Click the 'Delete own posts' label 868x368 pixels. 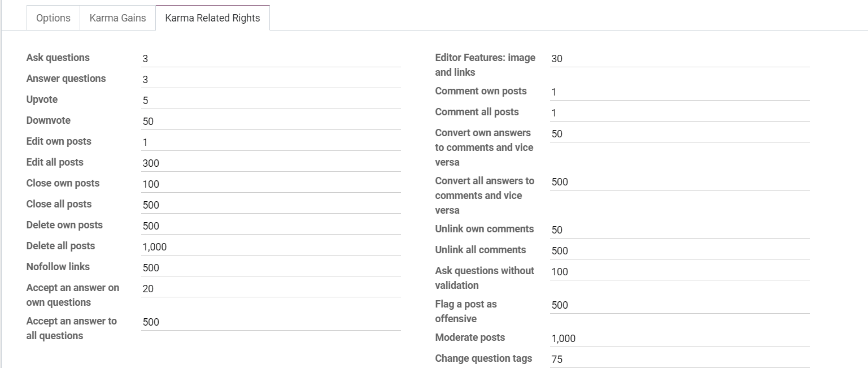pyautogui.click(x=64, y=225)
